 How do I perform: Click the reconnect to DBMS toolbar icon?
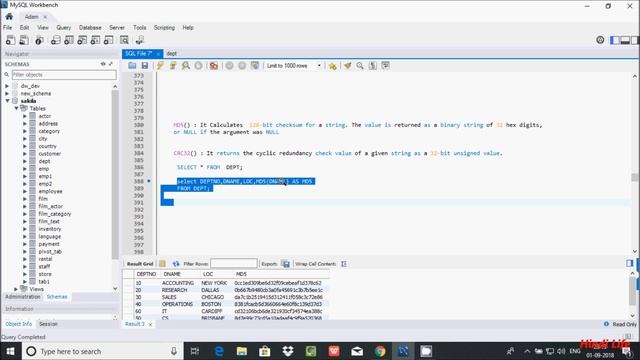140,40
